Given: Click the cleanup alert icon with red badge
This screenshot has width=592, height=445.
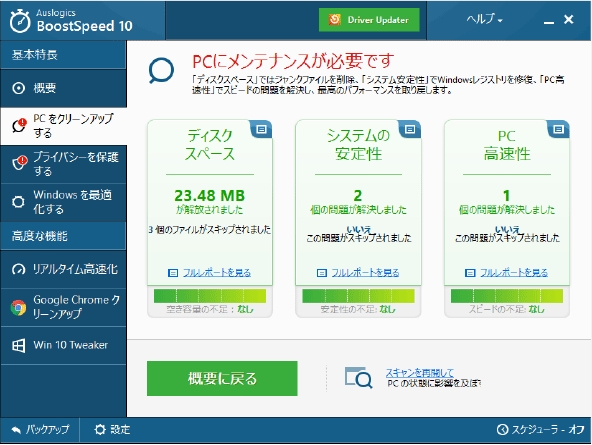Looking at the screenshot, I should [x=19, y=126].
